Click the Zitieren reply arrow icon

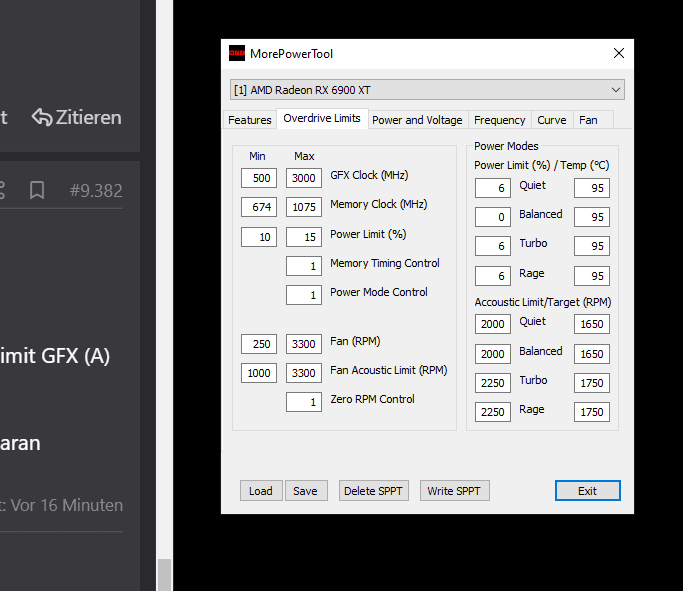pyautogui.click(x=42, y=117)
